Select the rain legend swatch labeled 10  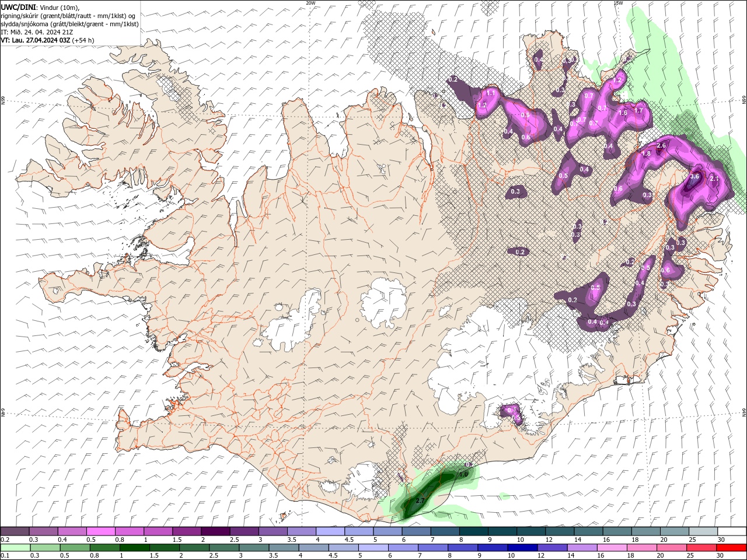(523, 548)
